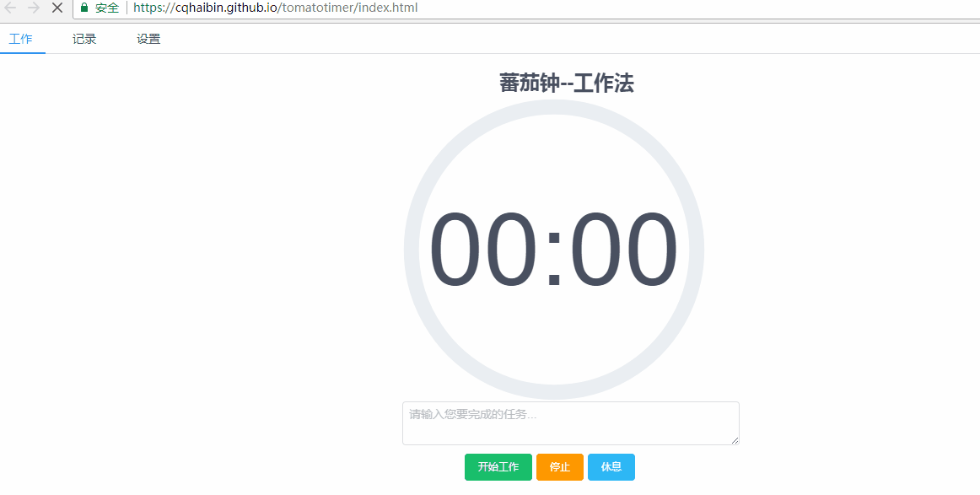This screenshot has height=495, width=980.
Task: Open the 设置 tab
Action: click(148, 38)
